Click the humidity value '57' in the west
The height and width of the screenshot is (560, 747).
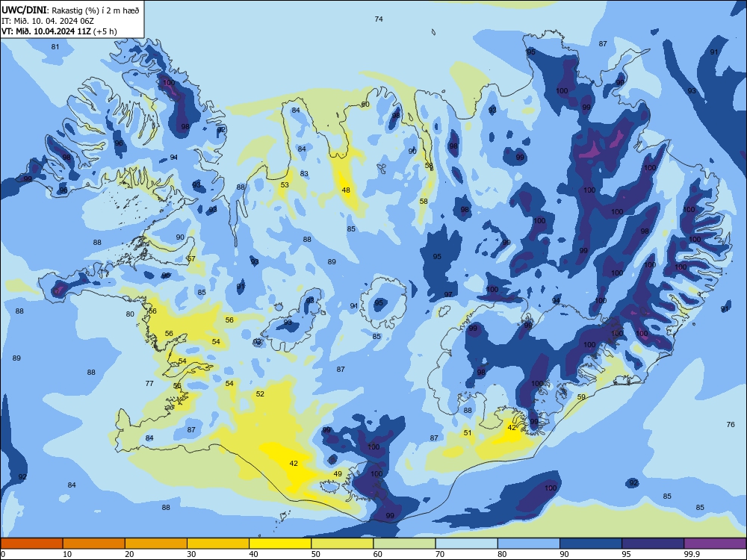tap(191, 259)
